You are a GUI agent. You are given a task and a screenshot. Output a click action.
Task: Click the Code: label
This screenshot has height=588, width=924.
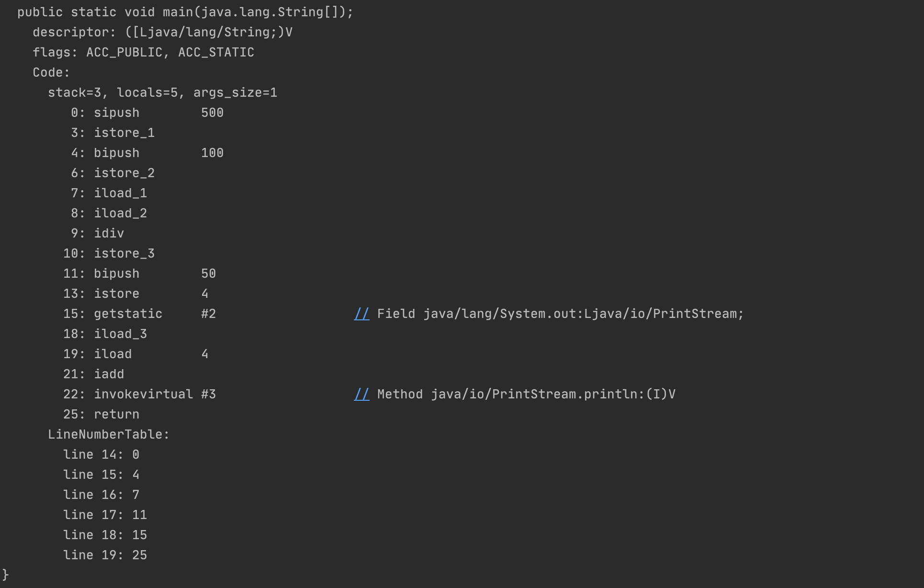coord(51,72)
